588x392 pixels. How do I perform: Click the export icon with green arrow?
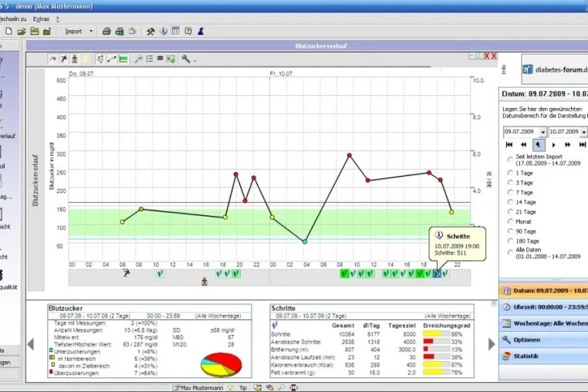[x=132, y=31]
